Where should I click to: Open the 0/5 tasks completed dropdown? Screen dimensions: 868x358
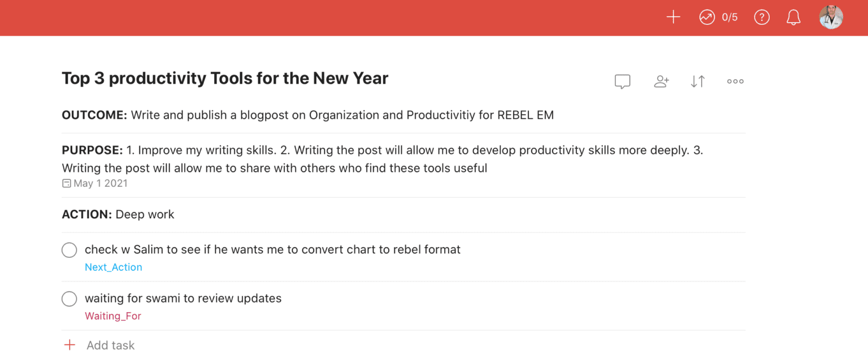728,17
